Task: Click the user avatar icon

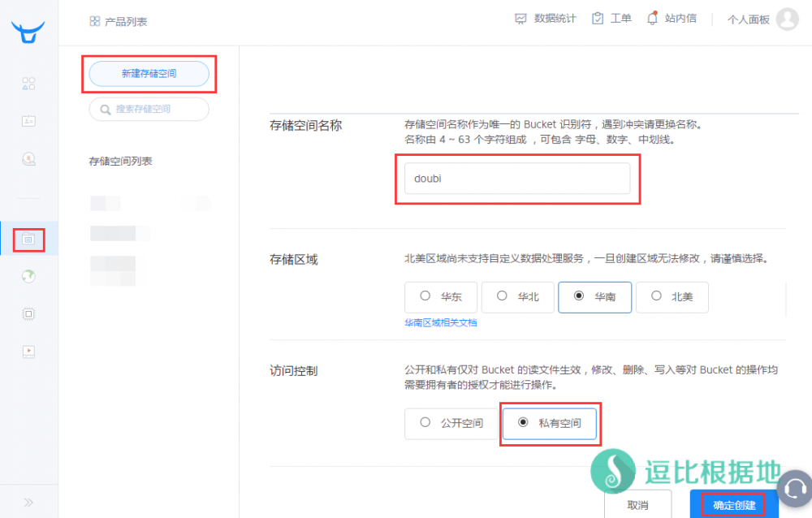Action: tap(787, 19)
